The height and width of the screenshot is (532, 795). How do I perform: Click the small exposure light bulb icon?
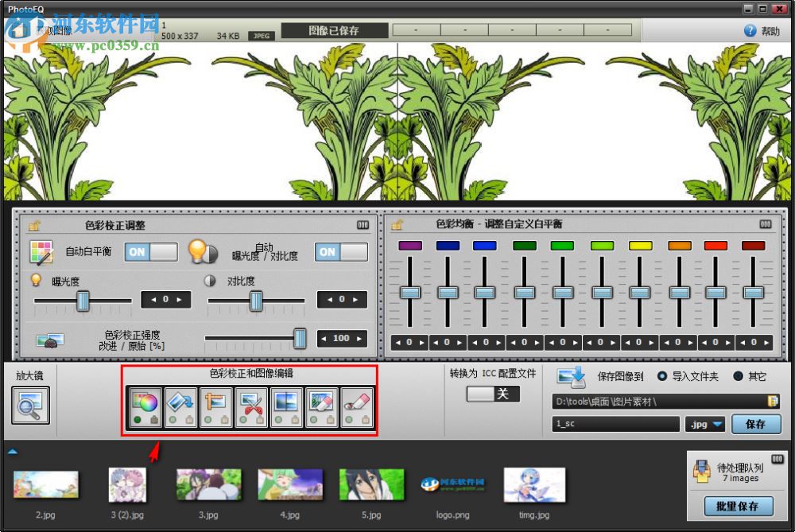tap(36, 280)
